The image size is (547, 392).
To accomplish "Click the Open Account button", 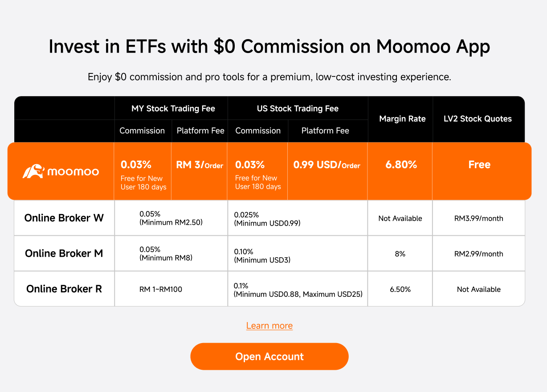I will (269, 356).
